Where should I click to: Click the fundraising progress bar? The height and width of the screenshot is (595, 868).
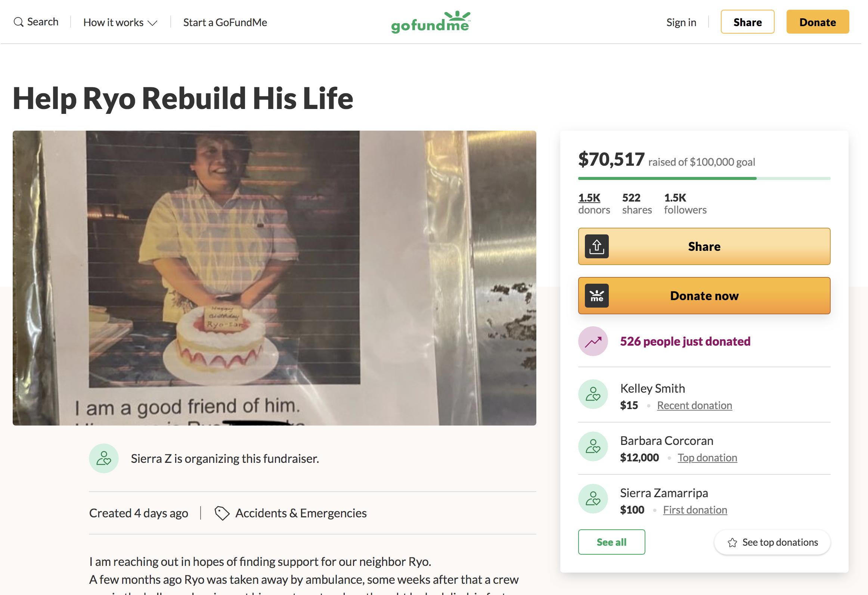click(704, 178)
